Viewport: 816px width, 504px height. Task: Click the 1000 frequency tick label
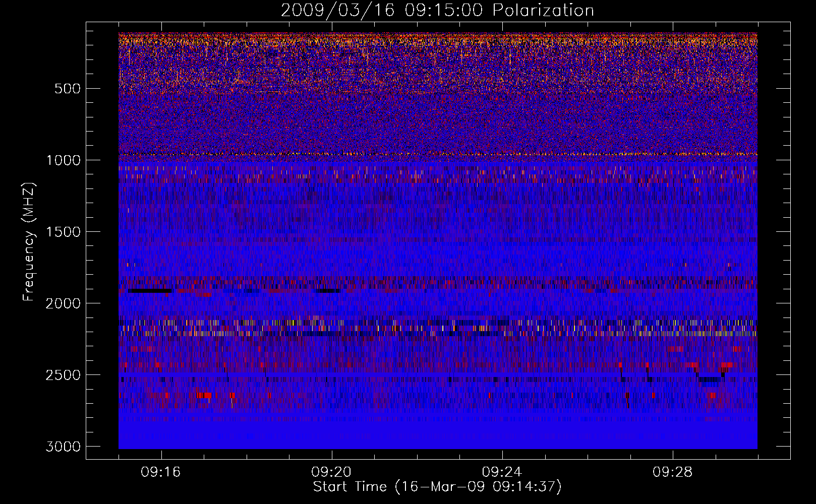63,160
